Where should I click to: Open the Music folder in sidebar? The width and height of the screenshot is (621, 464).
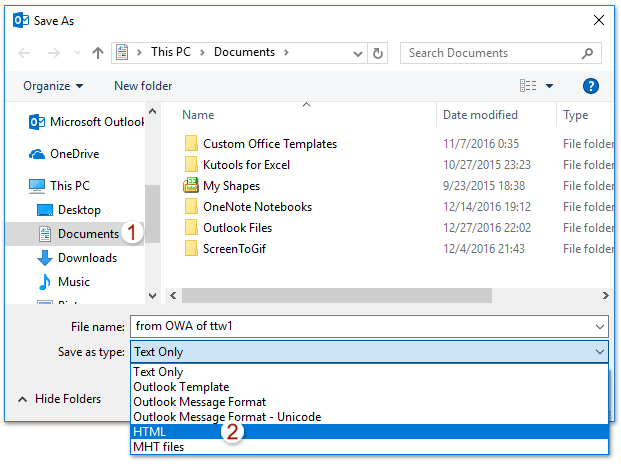pyautogui.click(x=64, y=282)
